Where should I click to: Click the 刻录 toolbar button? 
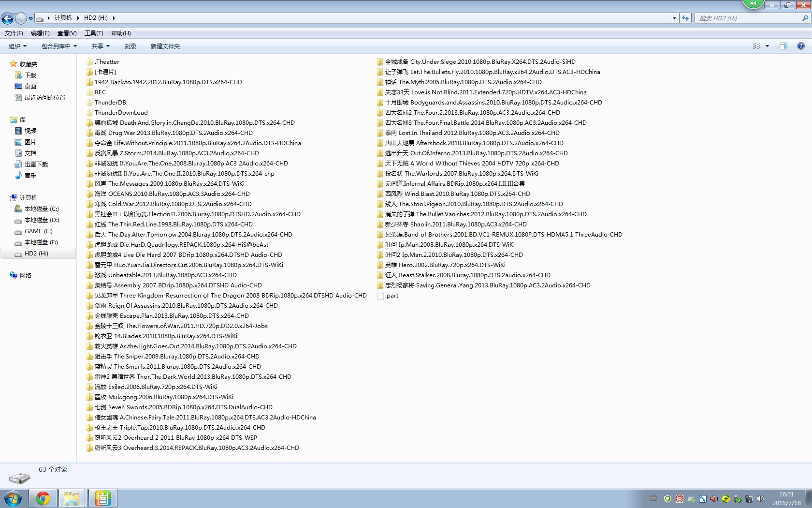tap(130, 46)
